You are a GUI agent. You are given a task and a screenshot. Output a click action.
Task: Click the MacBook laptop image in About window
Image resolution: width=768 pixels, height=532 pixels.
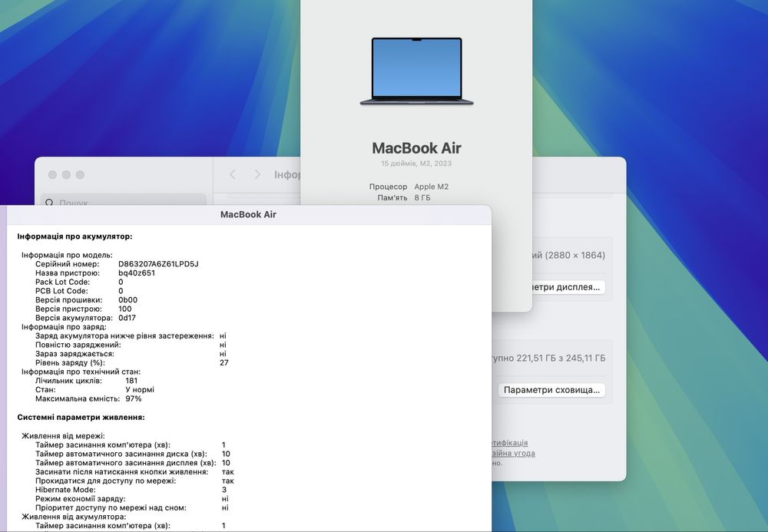[x=416, y=71]
